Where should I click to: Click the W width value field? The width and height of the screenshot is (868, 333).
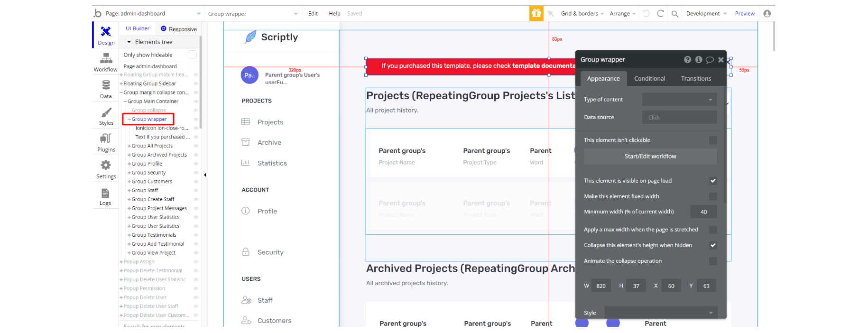[x=601, y=286]
